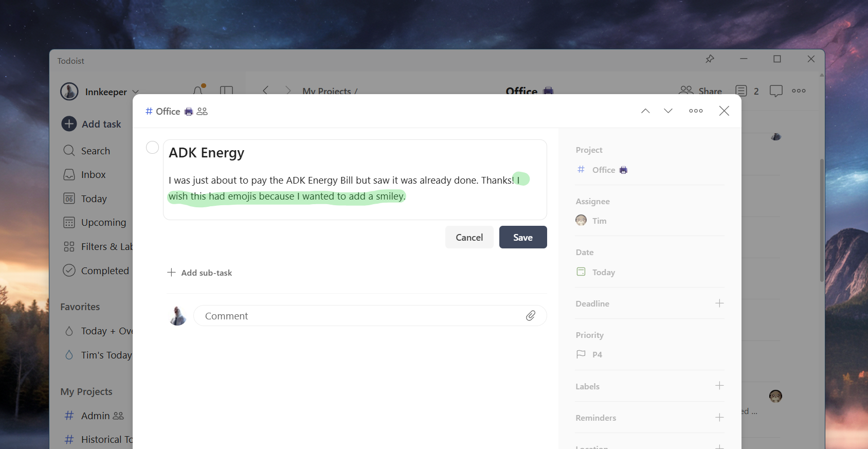Click the ADK Energy task title
The width and height of the screenshot is (868, 449).
pos(207,153)
